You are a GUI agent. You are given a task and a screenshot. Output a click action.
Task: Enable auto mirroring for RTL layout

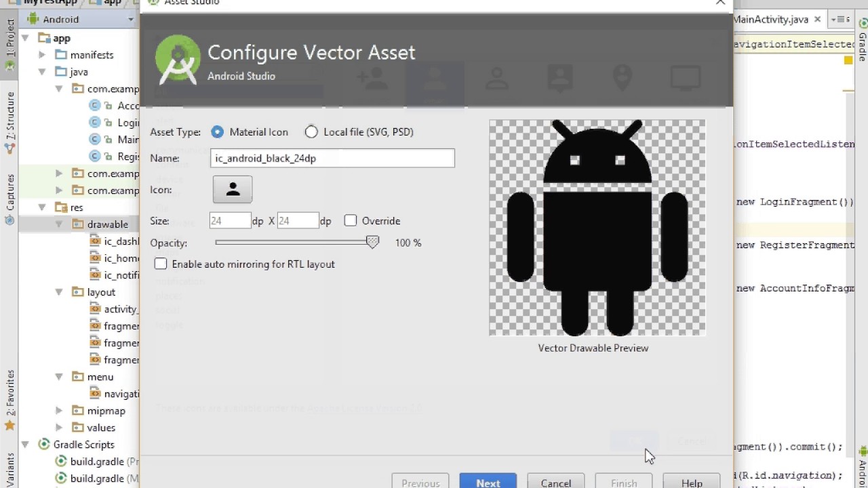point(161,264)
